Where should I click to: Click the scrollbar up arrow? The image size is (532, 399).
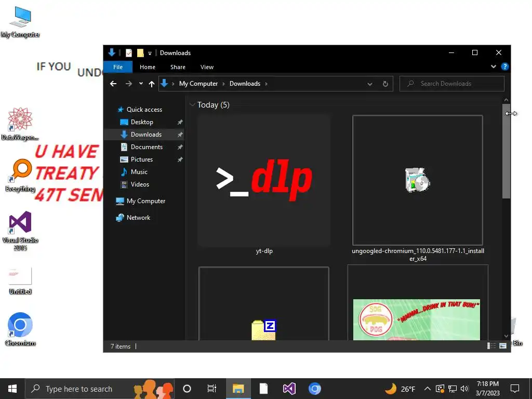506,100
